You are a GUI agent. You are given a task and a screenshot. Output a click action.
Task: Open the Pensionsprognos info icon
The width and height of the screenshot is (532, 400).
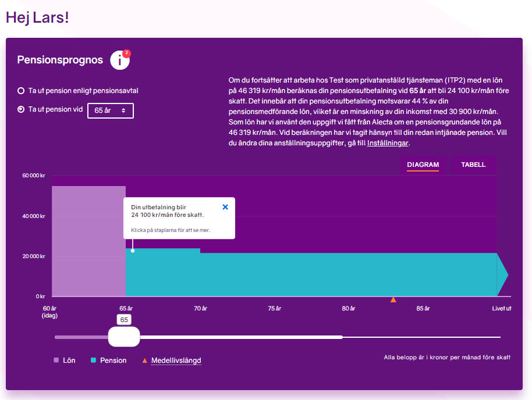tap(119, 60)
